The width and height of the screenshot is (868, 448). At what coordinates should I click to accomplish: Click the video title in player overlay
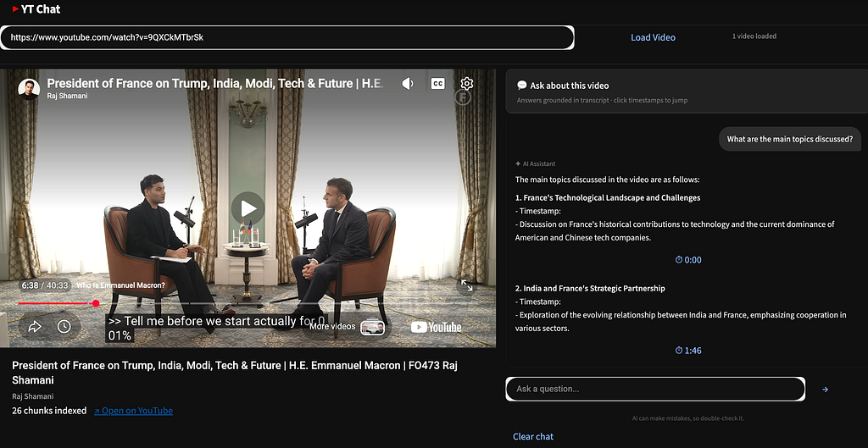tap(214, 84)
